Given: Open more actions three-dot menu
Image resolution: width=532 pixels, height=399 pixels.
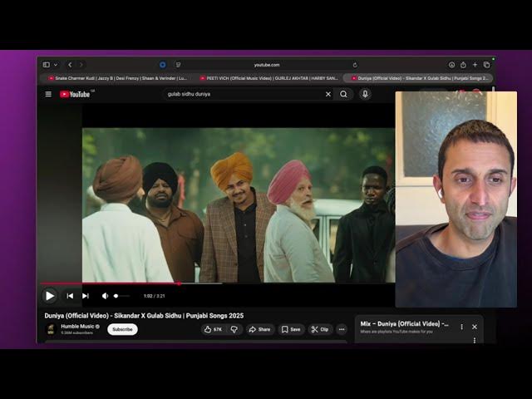Looking at the screenshot, I should click(x=342, y=329).
